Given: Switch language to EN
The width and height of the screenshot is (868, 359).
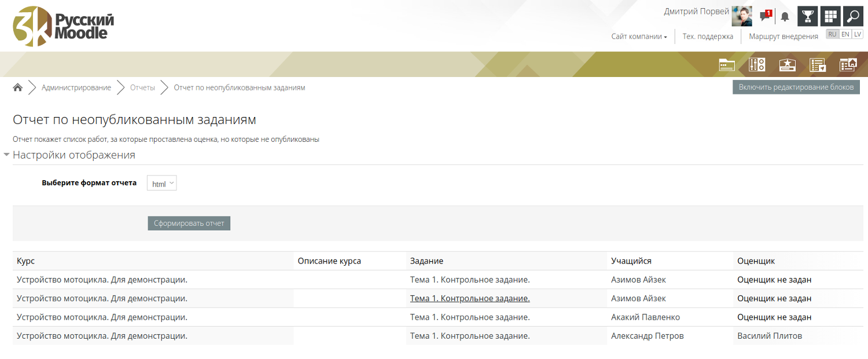Looking at the screenshot, I should point(845,34).
